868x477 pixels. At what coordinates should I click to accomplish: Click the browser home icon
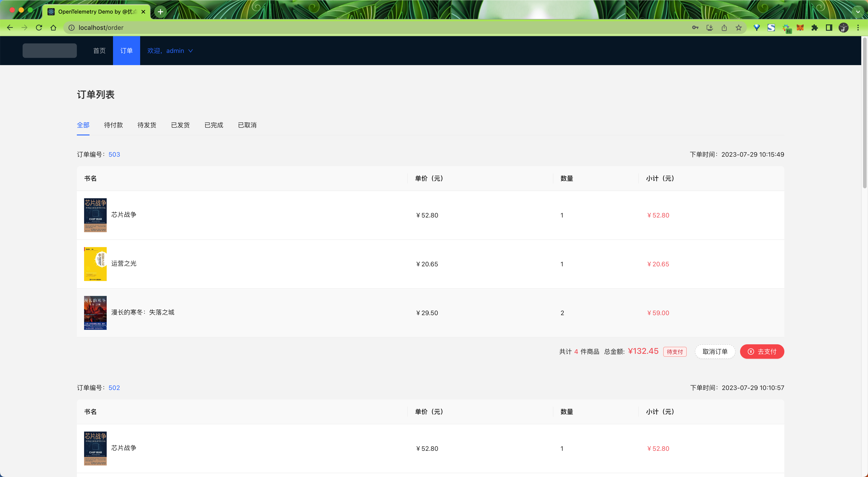coord(53,28)
